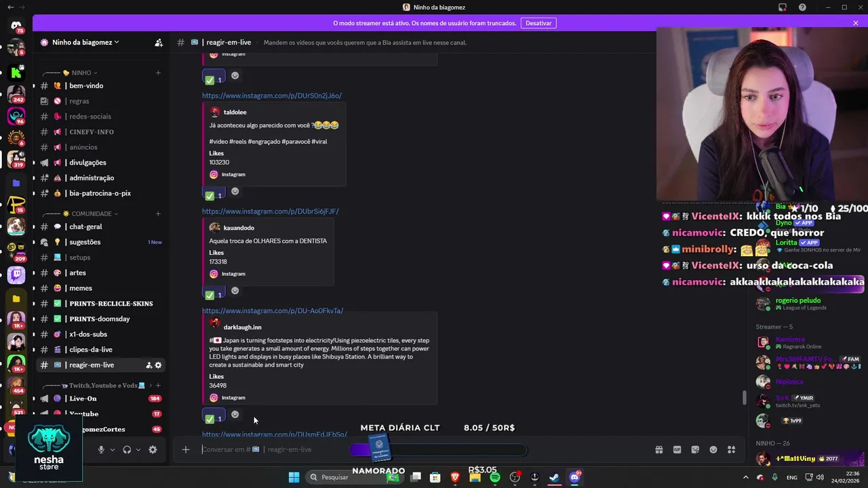Click the plus attachment button in message bar

coord(185,449)
